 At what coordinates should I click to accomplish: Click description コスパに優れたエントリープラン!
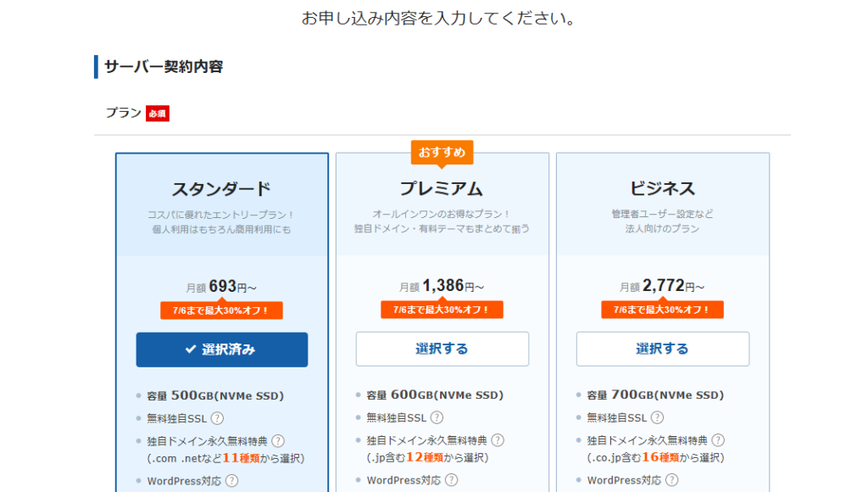pyautogui.click(x=221, y=215)
